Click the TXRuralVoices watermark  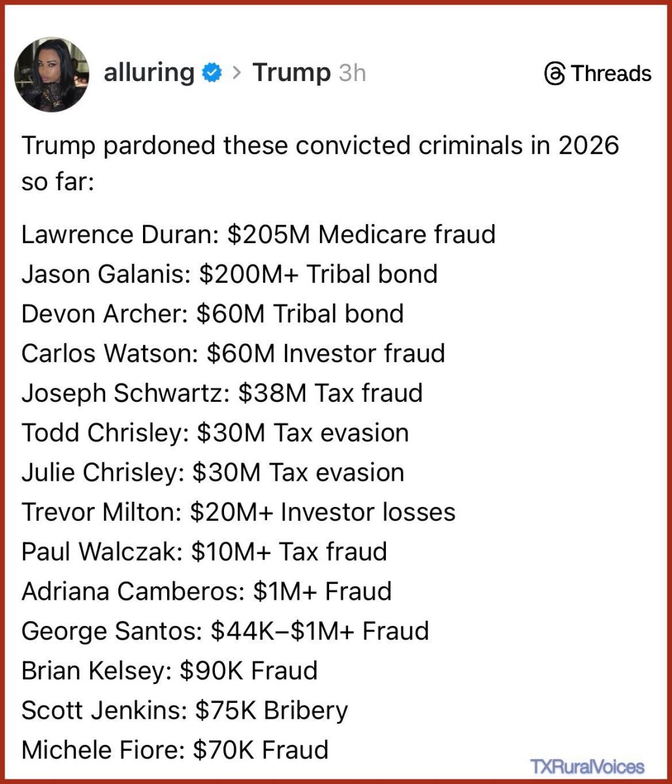(x=586, y=766)
